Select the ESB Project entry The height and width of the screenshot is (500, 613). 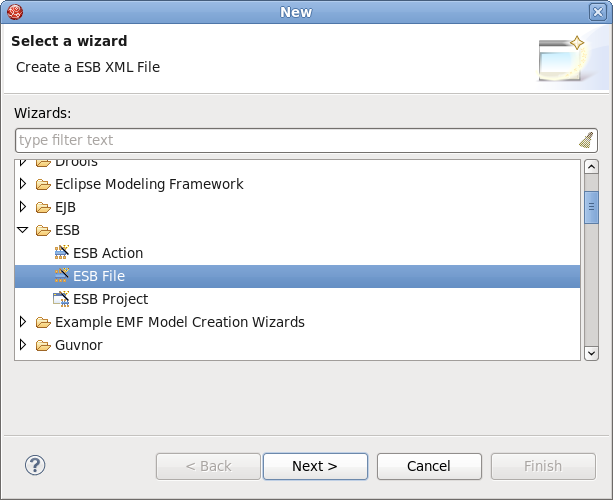(x=110, y=299)
